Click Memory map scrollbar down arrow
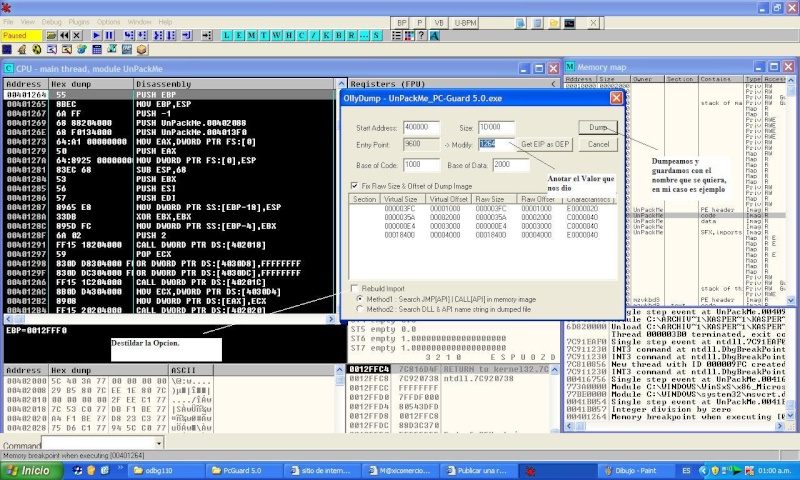 coord(791,300)
